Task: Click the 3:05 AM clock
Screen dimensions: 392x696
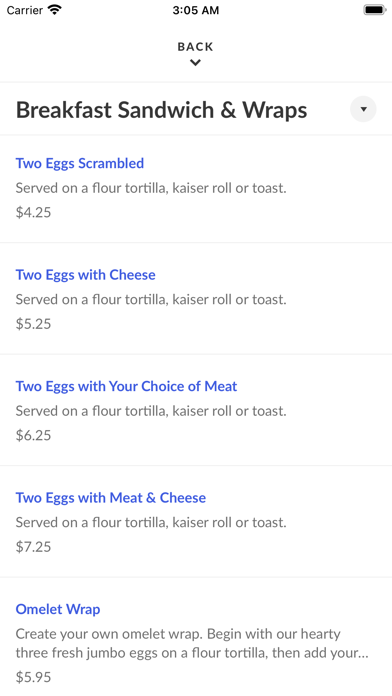Action: point(196,10)
